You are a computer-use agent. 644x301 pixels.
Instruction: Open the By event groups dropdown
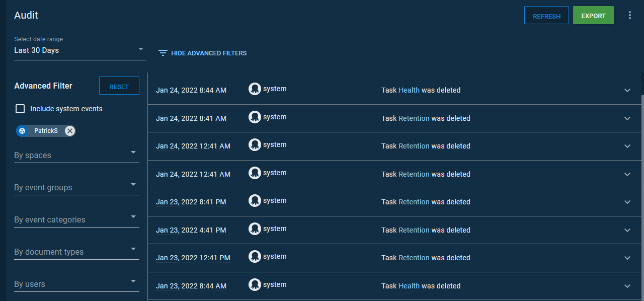pyautogui.click(x=76, y=187)
